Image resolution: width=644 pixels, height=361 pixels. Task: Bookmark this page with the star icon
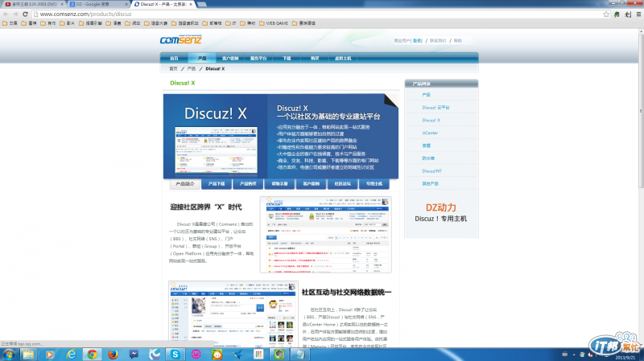606,14
